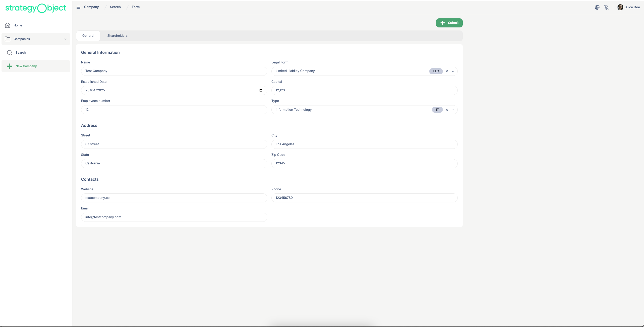Viewport: 644px width, 327px height.
Task: Open Alice Doe's profile avatar
Action: [x=620, y=7]
